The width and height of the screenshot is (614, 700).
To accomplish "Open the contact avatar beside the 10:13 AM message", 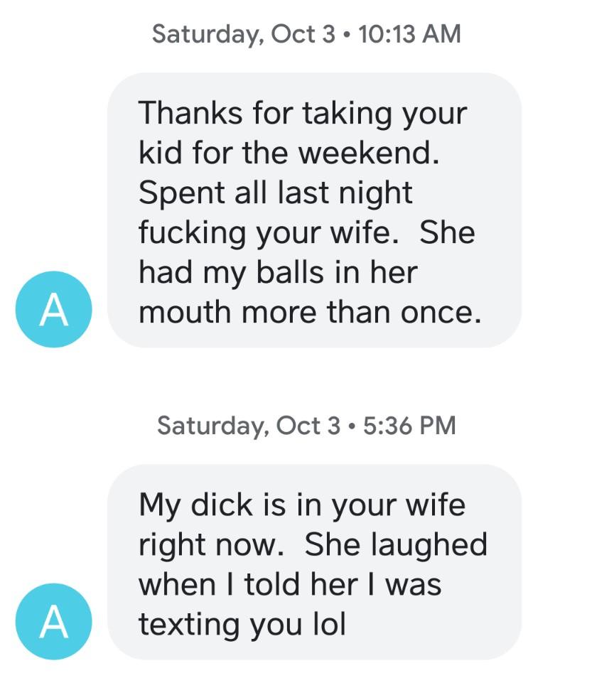I will click(x=53, y=309).
